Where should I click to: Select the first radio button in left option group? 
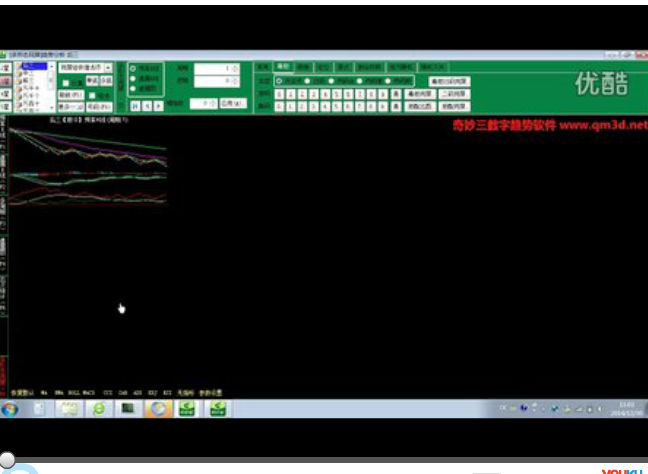133,68
